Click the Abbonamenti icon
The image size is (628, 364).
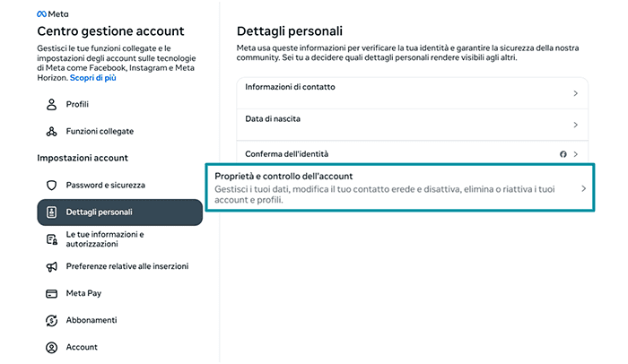(x=51, y=320)
